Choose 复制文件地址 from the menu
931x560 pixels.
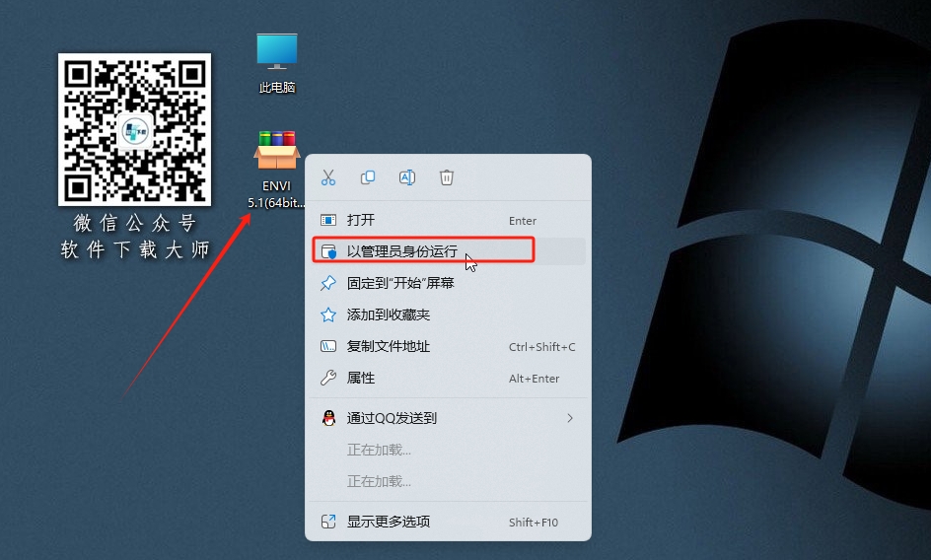tap(449, 346)
